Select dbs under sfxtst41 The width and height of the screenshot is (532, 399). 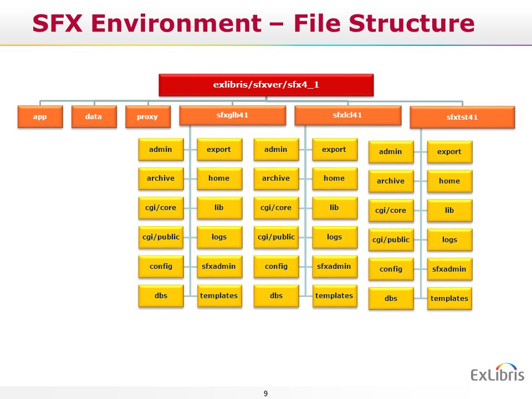(x=391, y=299)
